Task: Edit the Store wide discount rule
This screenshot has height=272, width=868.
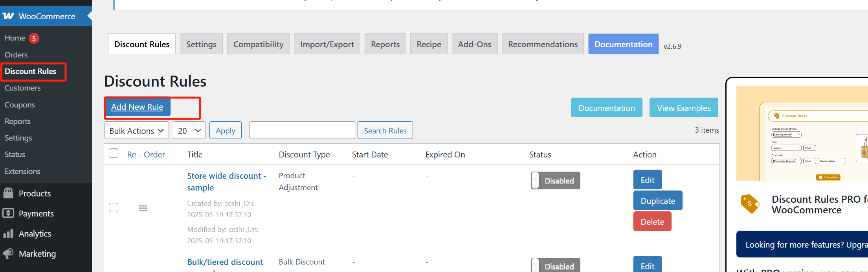Action: point(648,180)
